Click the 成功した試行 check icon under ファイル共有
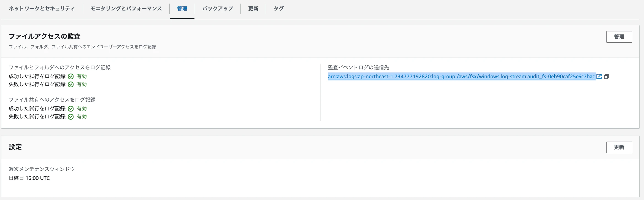 click(71, 109)
